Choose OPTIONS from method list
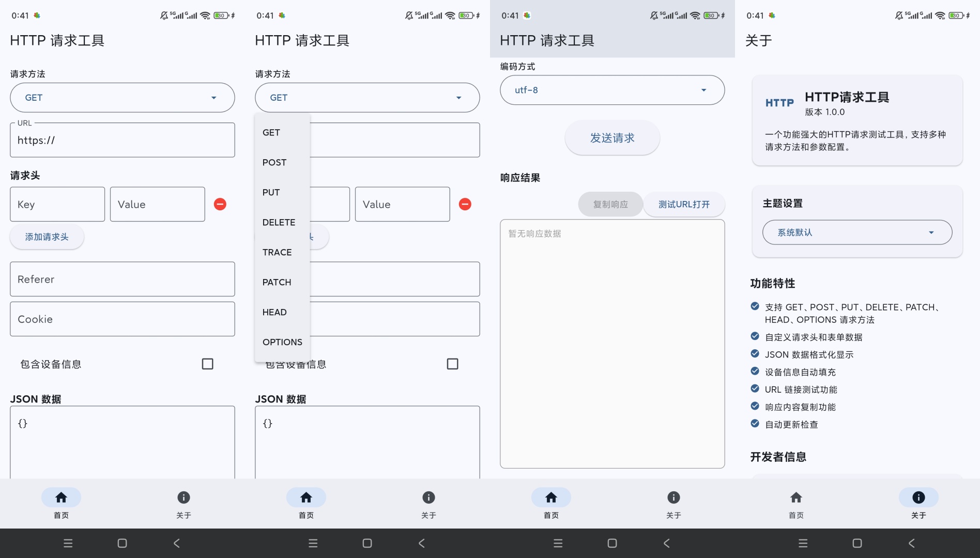 pyautogui.click(x=282, y=342)
